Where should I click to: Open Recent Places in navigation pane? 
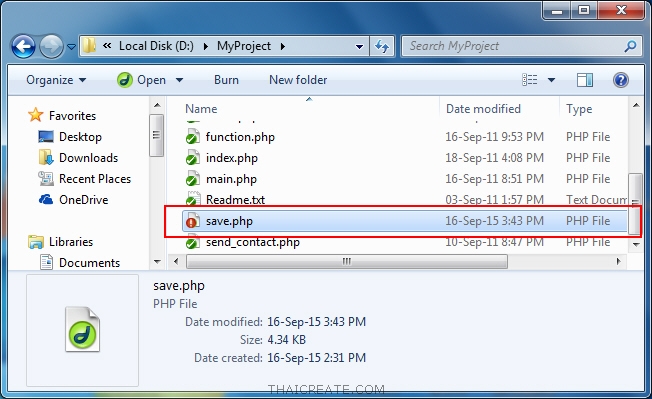click(95, 179)
